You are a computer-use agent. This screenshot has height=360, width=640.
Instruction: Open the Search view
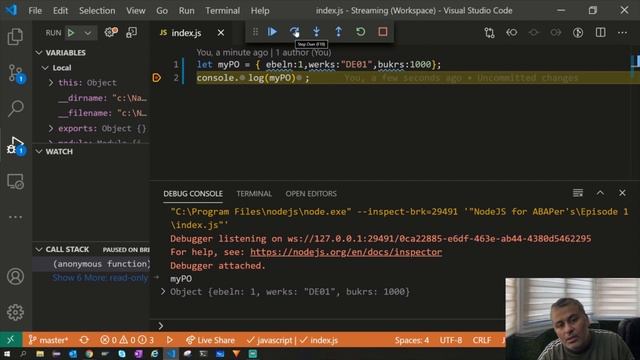coord(16,109)
